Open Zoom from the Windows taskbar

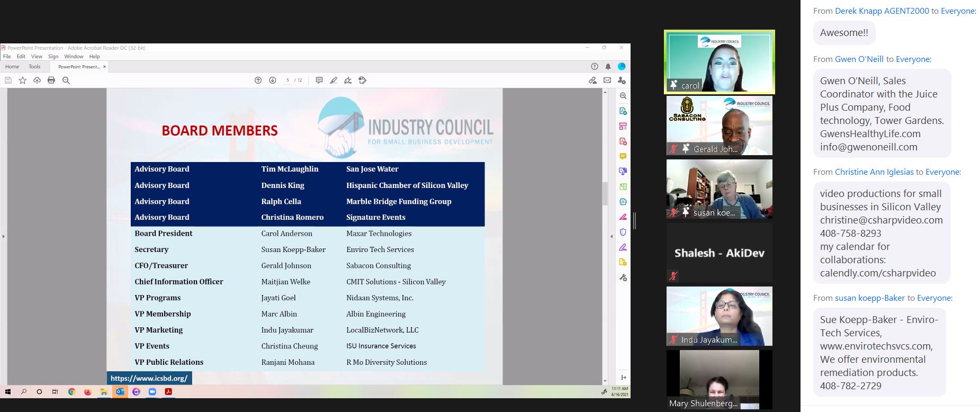(152, 392)
